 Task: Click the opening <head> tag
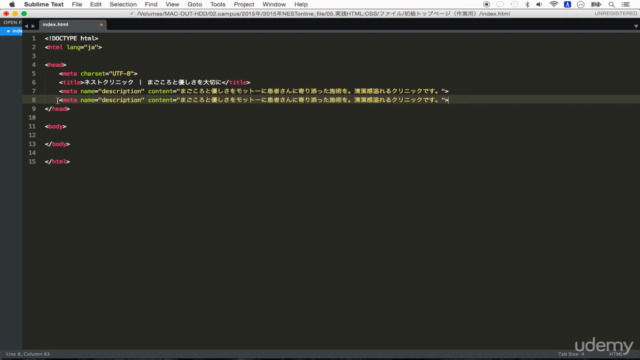pyautogui.click(x=56, y=65)
